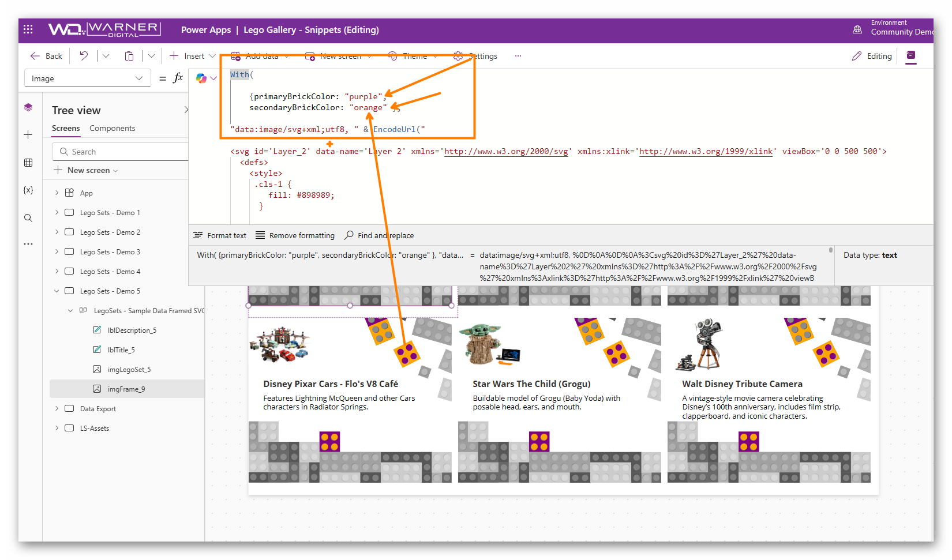
Task: Click the w3.org/2000/svg link in formula
Action: [506, 151]
